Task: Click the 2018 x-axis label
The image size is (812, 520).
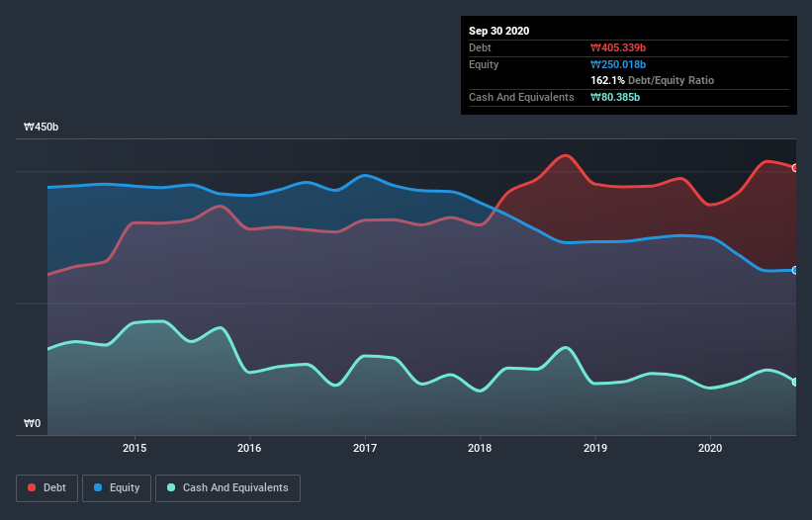Action: 480,448
